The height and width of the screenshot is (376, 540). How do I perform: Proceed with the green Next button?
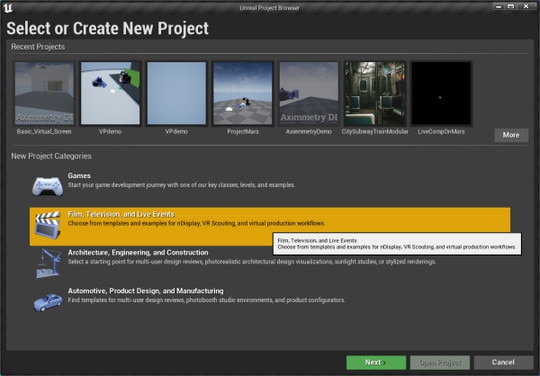coord(376,363)
